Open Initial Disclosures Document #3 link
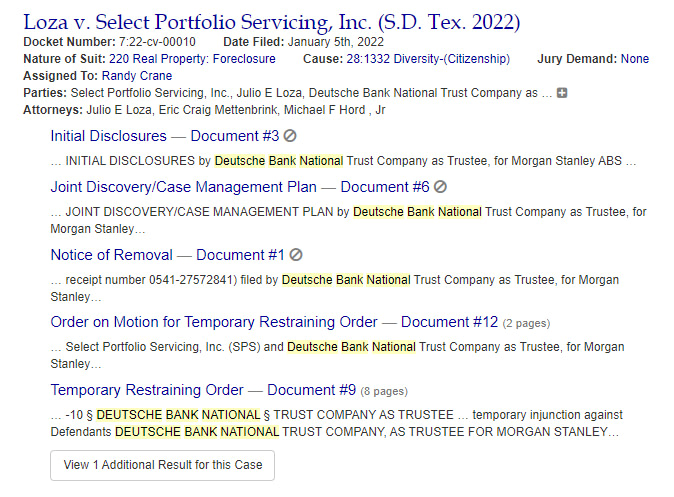Image resolution: width=674 pixels, height=497 pixels. (x=165, y=136)
